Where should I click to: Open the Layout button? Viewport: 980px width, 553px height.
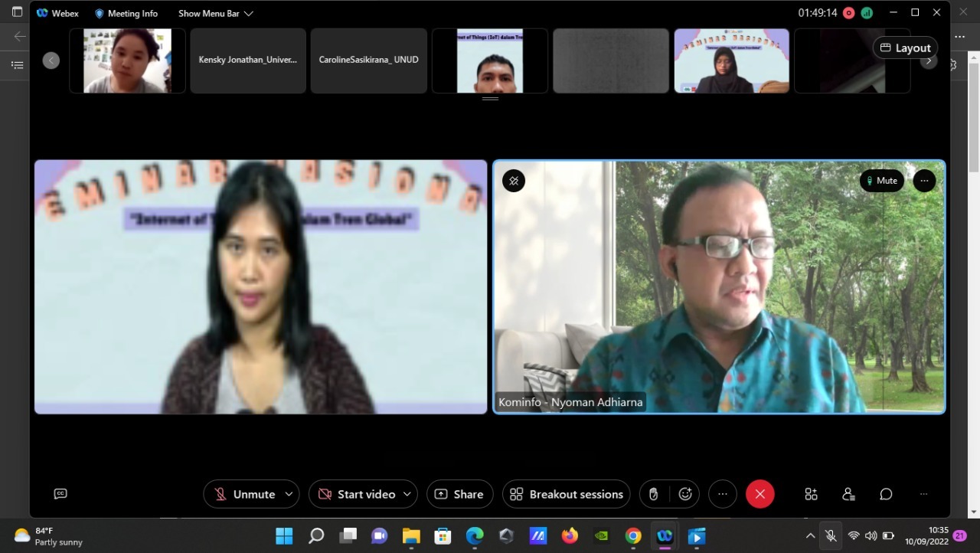pos(905,47)
